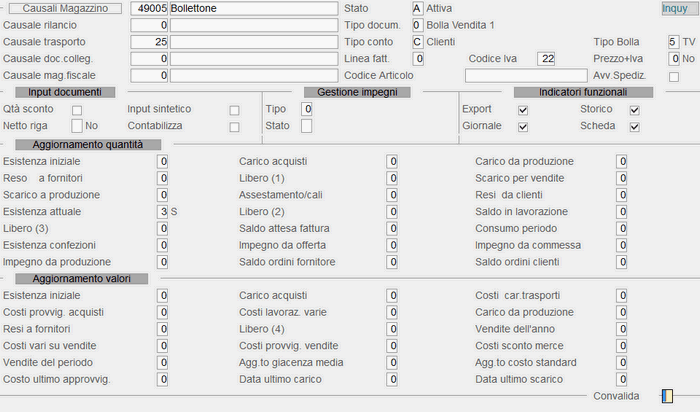Uncheck the Giornale checkbox
700x412 pixels.
click(523, 127)
